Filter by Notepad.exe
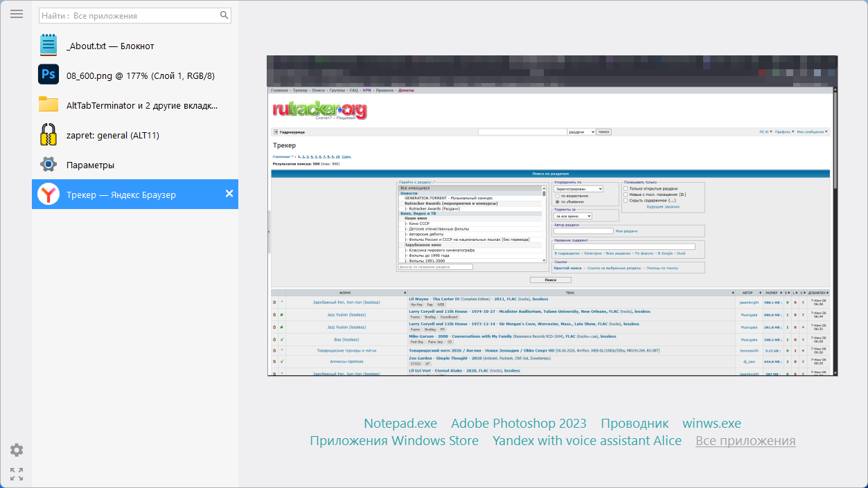 (400, 423)
